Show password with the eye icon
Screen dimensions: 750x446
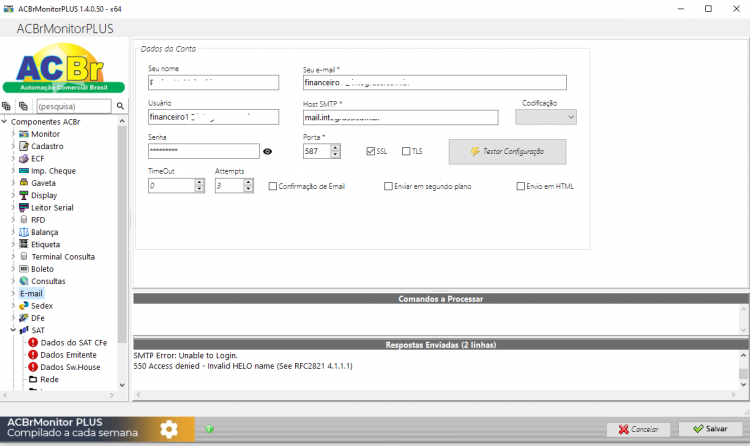(x=267, y=151)
